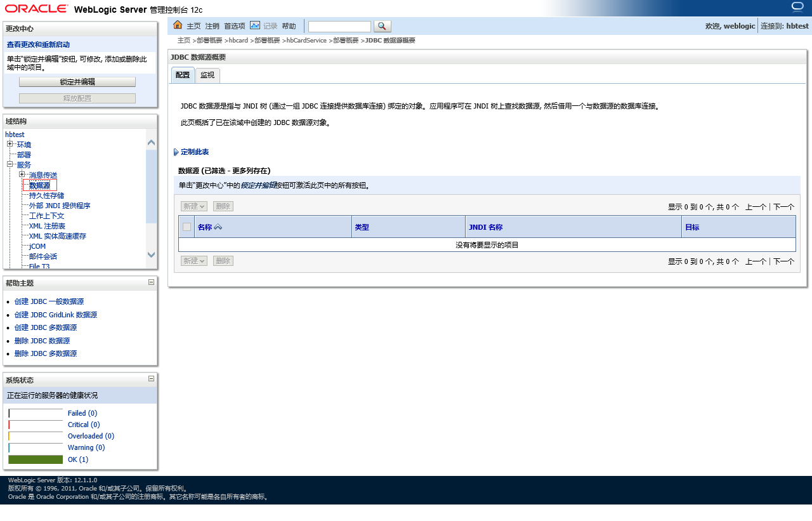
Task: Click lower 下一个 pagination link
Action: pyautogui.click(x=783, y=261)
